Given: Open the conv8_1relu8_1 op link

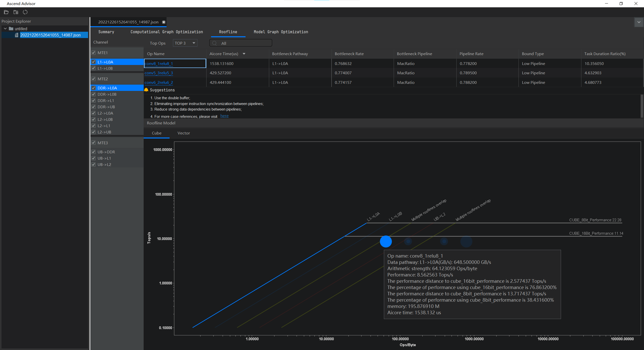Looking at the screenshot, I should [159, 63].
